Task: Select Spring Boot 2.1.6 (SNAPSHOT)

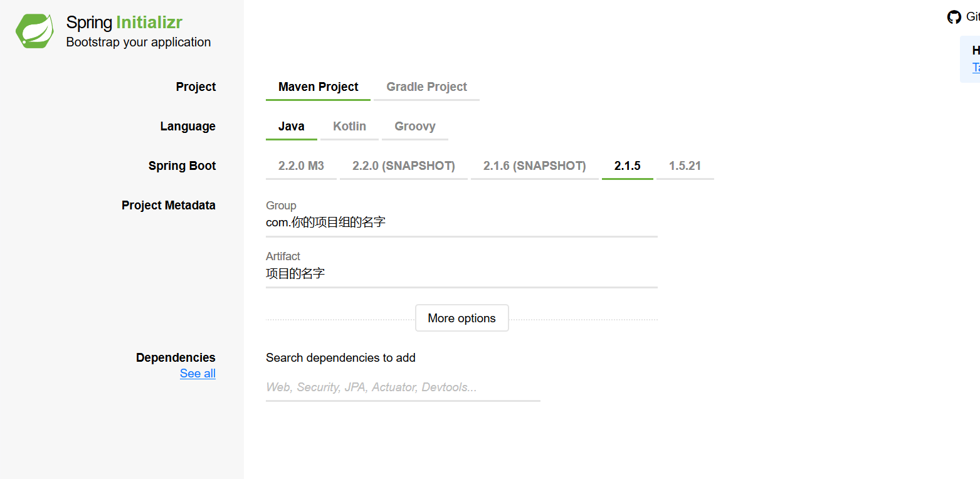Action: [x=534, y=166]
